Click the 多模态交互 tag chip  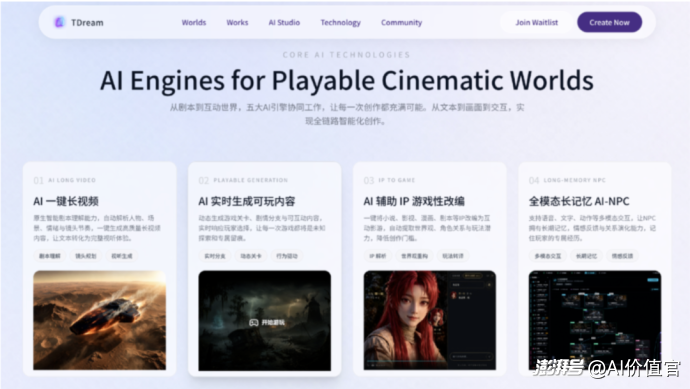point(547,256)
